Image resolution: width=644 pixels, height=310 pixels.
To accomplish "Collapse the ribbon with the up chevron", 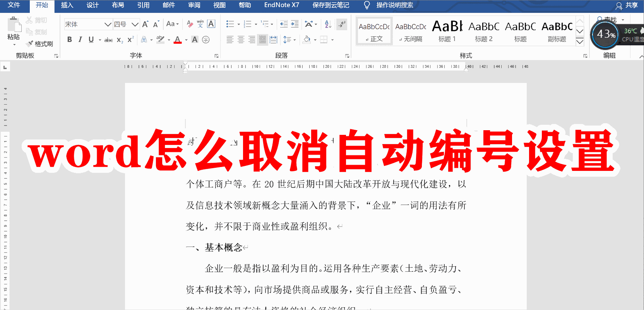I will (x=641, y=57).
